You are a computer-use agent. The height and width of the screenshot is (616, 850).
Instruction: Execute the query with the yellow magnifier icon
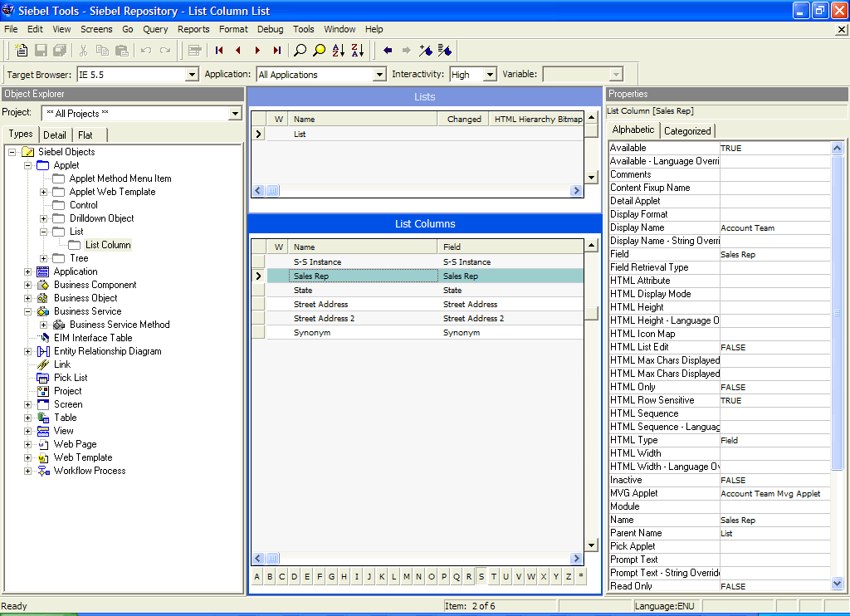(x=320, y=50)
